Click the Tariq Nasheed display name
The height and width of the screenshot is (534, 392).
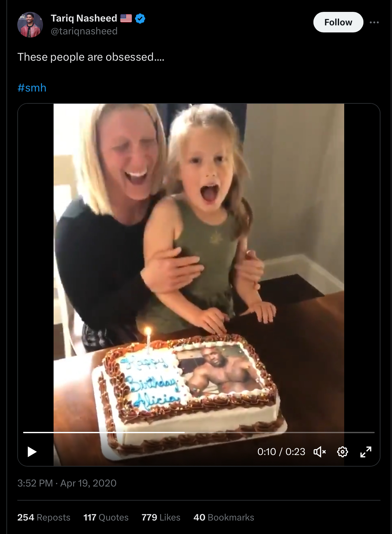pos(84,18)
